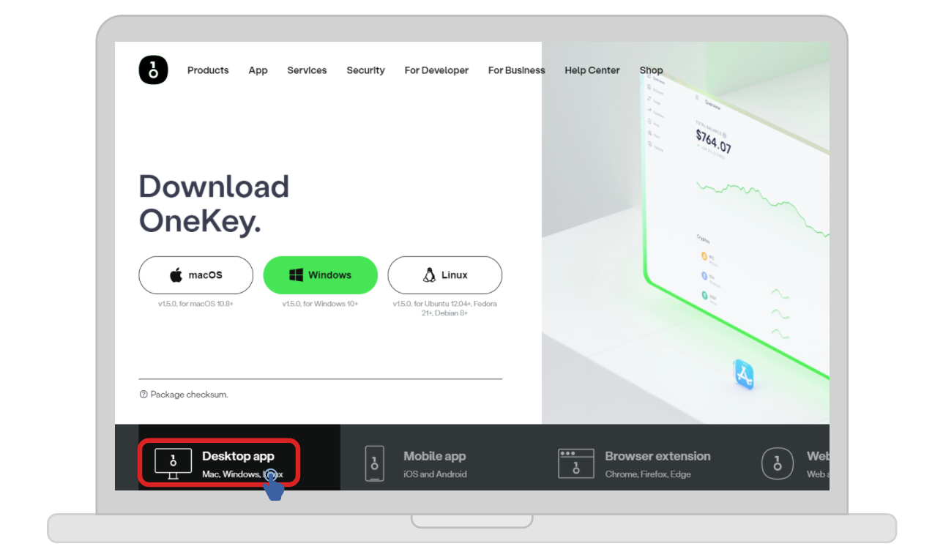Click the "iOS and Android" subtitle
The height and width of the screenshot is (560, 943).
[x=435, y=474]
